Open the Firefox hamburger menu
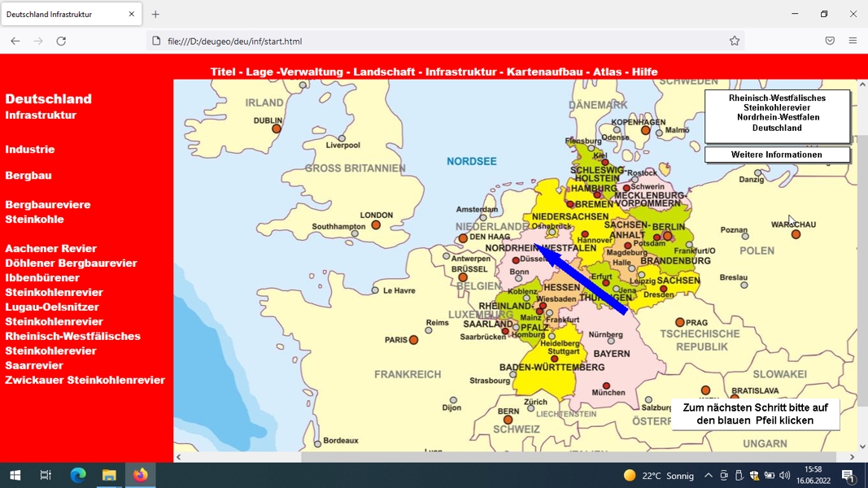This screenshot has height=488, width=868. coord(853,41)
